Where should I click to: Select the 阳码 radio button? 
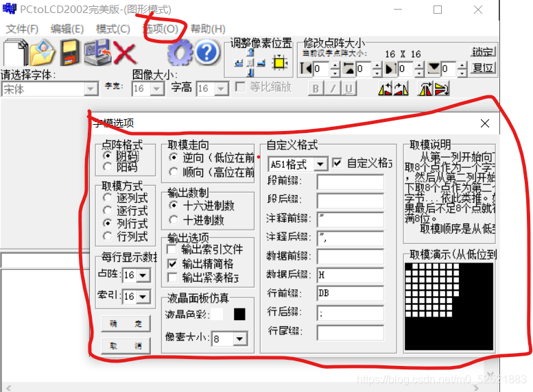(x=108, y=167)
